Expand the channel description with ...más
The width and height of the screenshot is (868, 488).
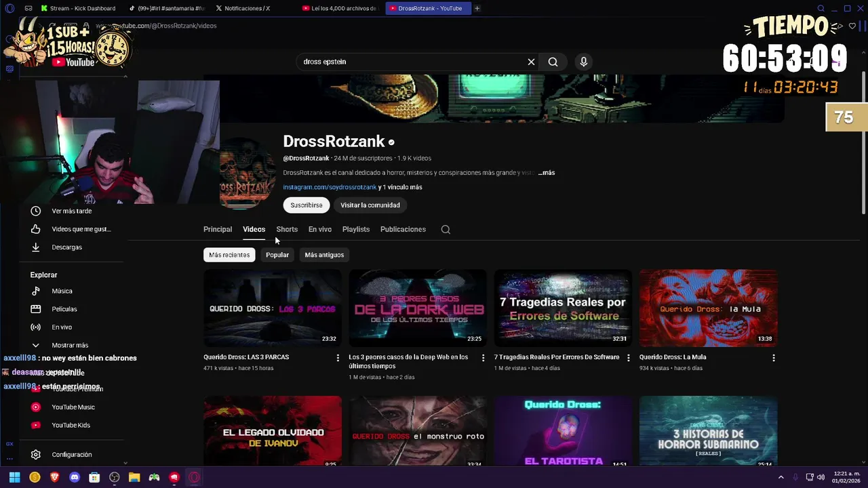pos(547,173)
